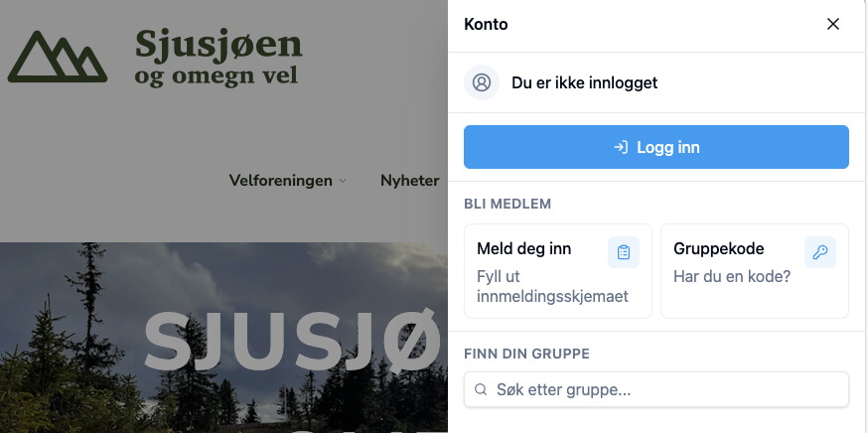Click the SJUSJØ hero banner image
The width and height of the screenshot is (868, 433).
(223, 338)
